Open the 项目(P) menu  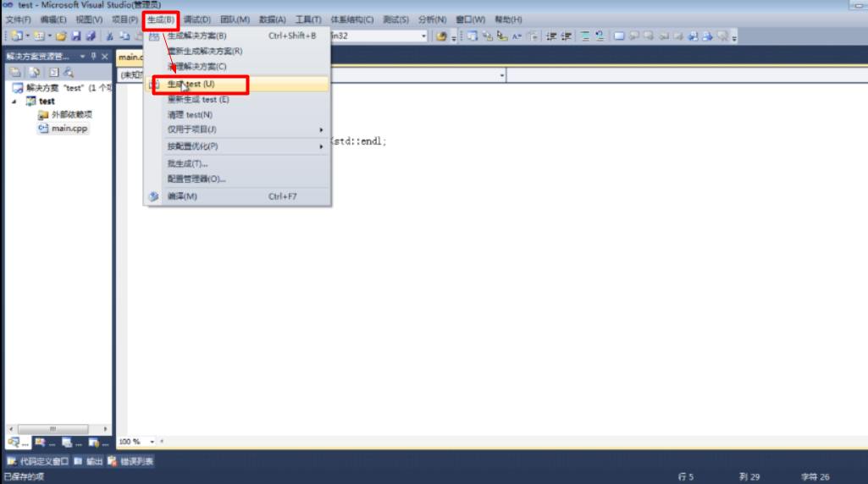125,19
